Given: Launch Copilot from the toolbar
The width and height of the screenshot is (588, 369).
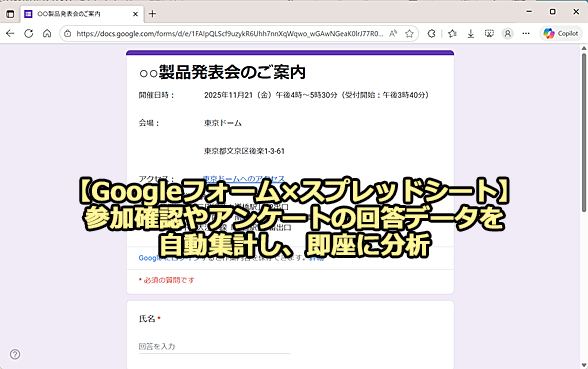Looking at the screenshot, I should (x=561, y=34).
